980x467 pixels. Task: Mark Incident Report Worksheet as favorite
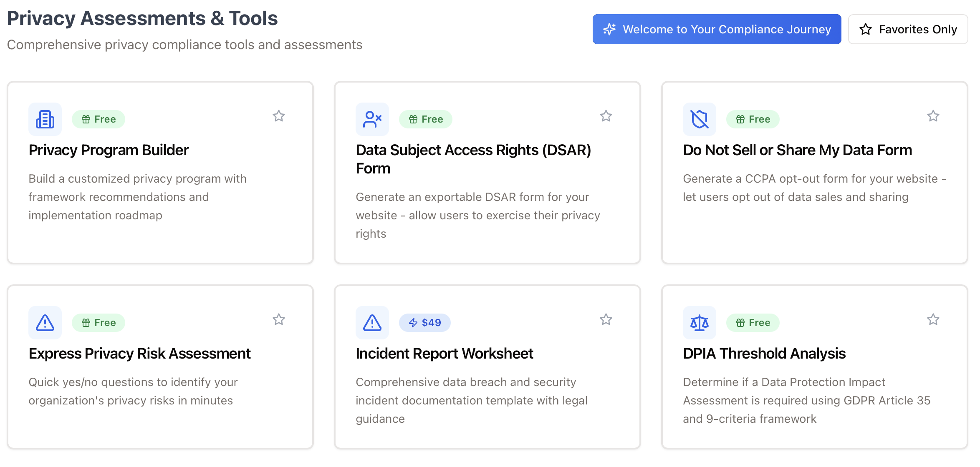[606, 319]
